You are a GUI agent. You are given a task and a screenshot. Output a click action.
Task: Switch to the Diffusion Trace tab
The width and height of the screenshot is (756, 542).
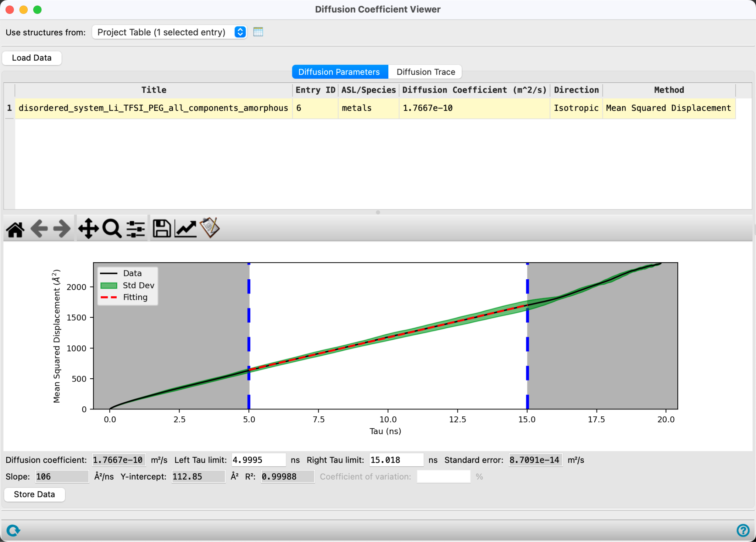pyautogui.click(x=426, y=72)
